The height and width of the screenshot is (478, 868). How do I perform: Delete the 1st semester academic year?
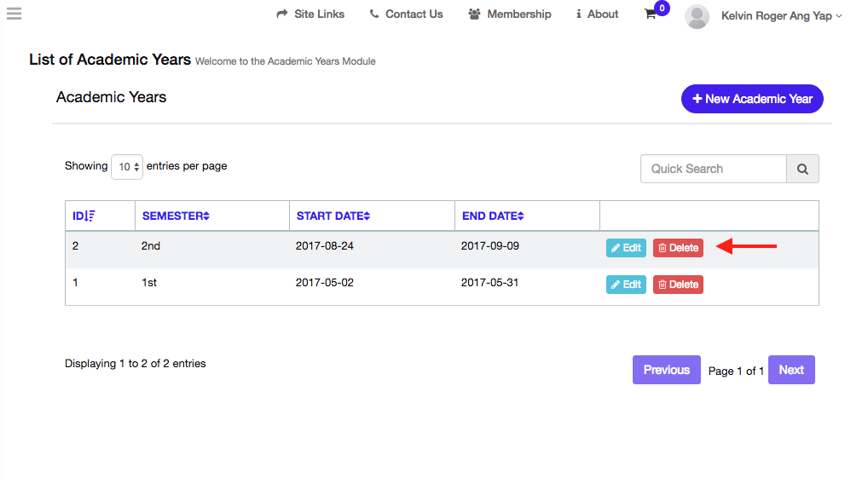click(678, 285)
